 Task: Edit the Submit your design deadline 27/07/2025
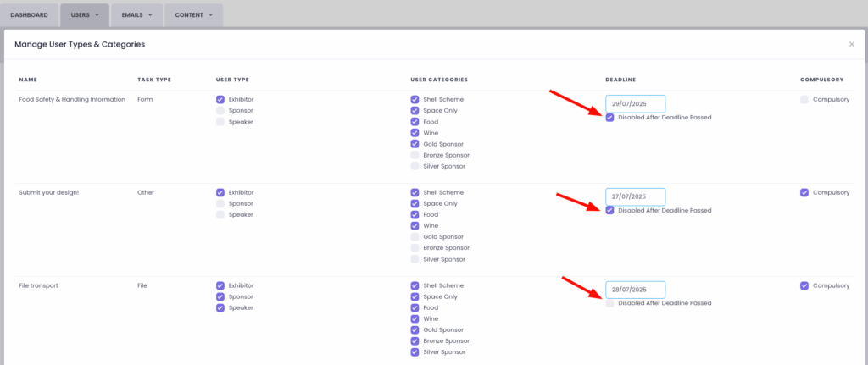point(635,196)
